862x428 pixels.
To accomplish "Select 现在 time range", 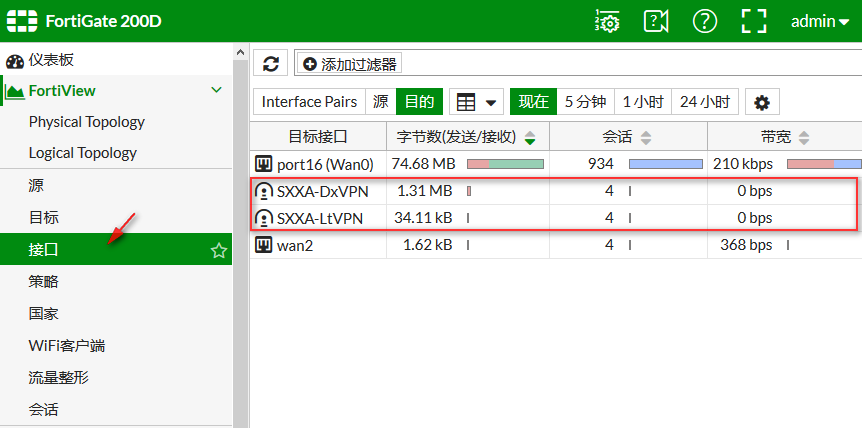I will tap(533, 102).
